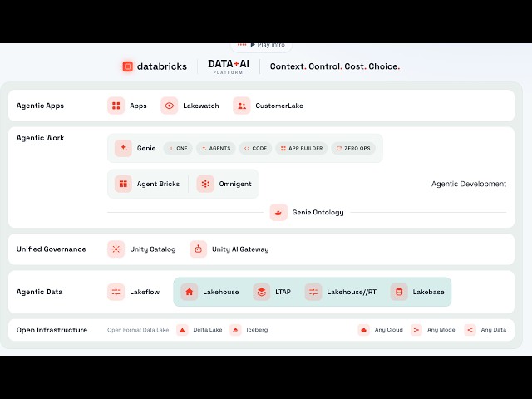Click the Iceberg icon

(235, 330)
